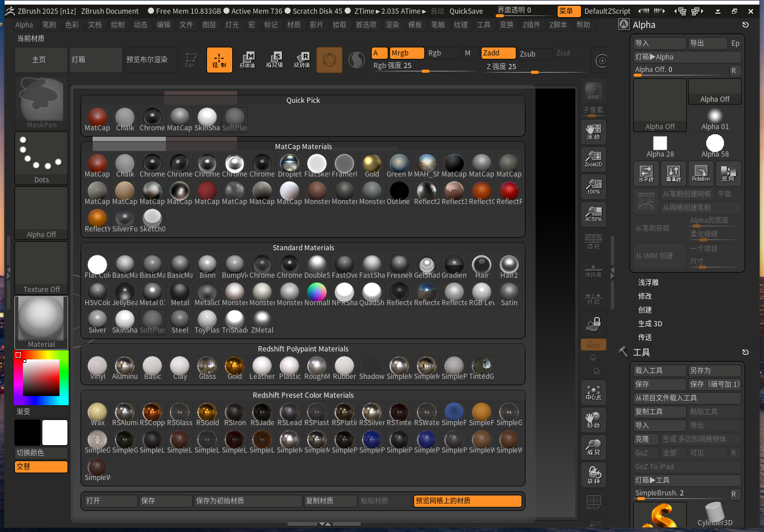Click the 预览布尔渲染 button
Viewport: 764px width, 532px height.
coord(151,60)
